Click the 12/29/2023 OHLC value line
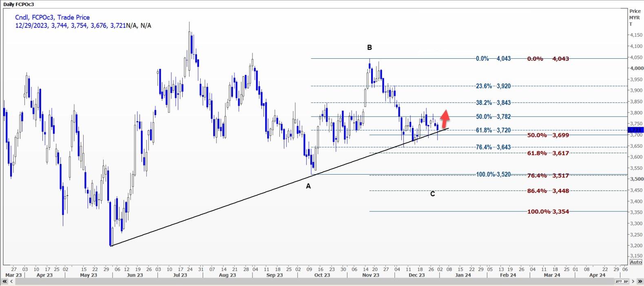Screen dimensions: 644x286 click(83, 26)
